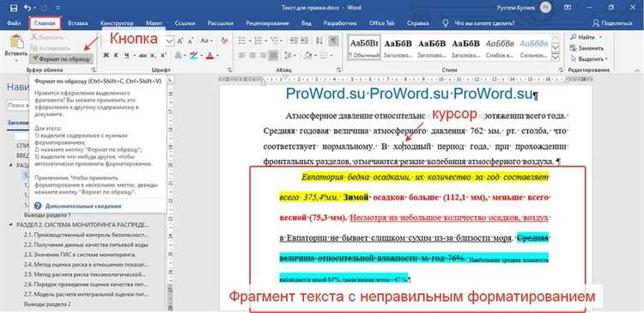Toggle show paragraph marks ¶
This screenshot has height=313, width=644.
333,40
